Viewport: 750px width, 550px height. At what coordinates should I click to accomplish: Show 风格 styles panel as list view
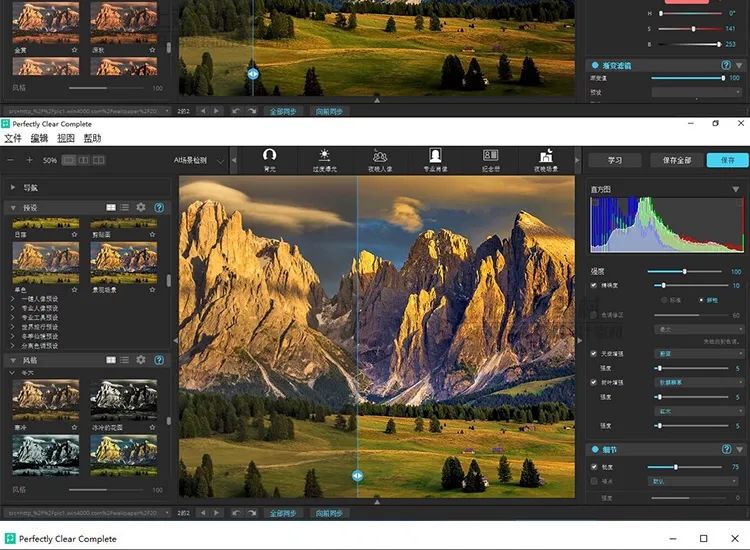(125, 360)
